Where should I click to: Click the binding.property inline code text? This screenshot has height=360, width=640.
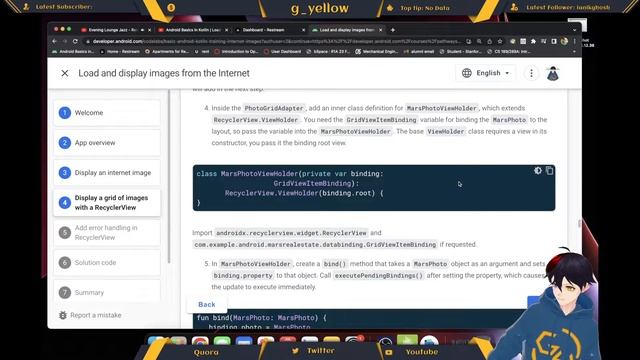coord(243,276)
